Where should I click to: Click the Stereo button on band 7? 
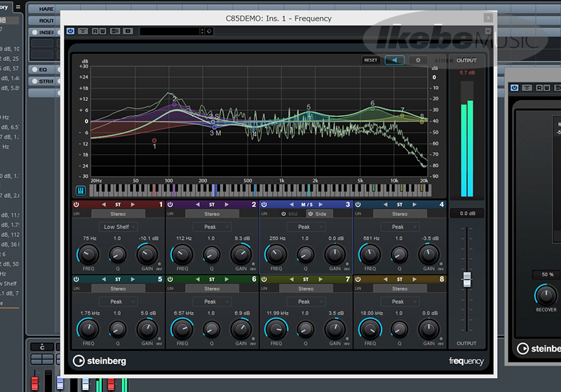[306, 288]
